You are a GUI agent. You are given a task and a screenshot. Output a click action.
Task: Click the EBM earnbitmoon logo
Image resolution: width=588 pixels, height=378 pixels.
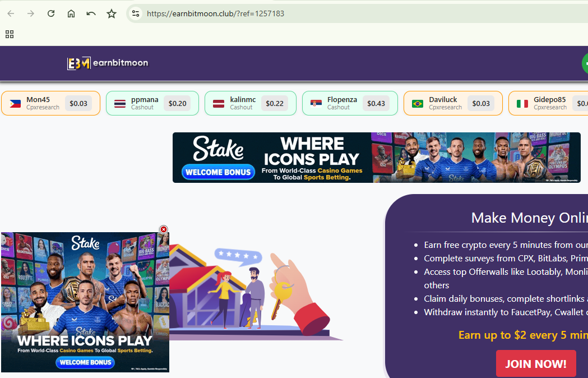pyautogui.click(x=108, y=63)
